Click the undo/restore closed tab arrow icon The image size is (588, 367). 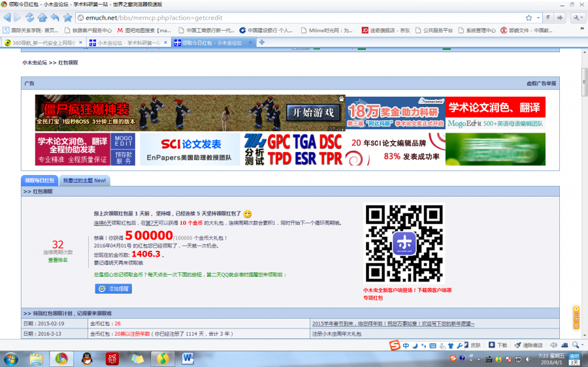click(x=55, y=18)
